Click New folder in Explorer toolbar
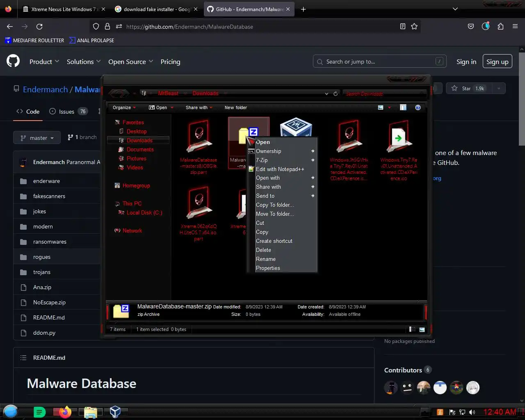 coord(235,107)
